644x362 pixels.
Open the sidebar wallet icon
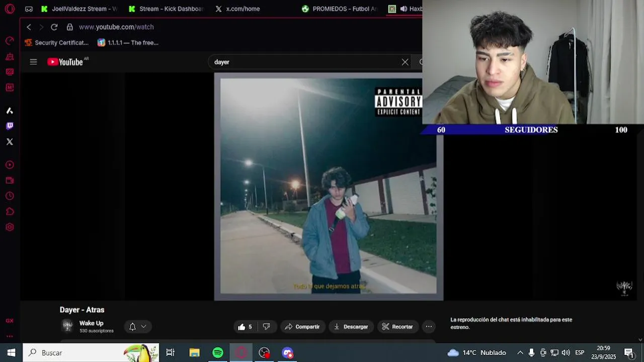pyautogui.click(x=10, y=180)
